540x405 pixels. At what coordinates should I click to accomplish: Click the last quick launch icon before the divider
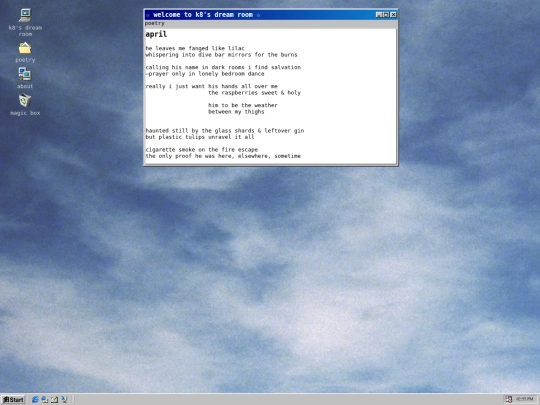click(x=64, y=399)
